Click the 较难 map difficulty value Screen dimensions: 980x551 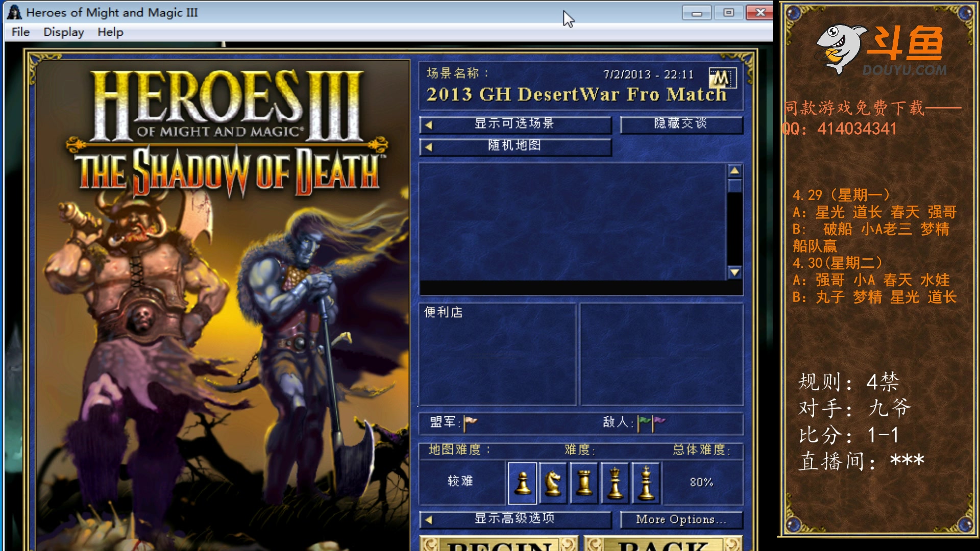point(460,481)
